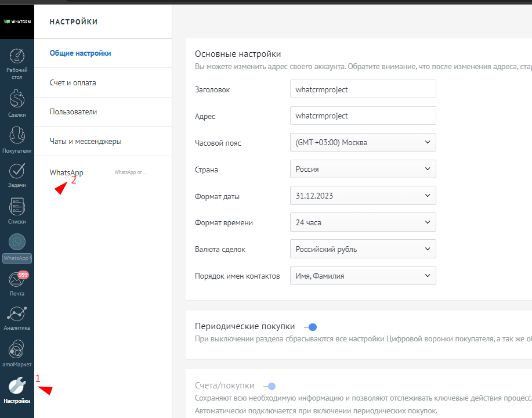
Task: Click the Заголовок text input field
Action: pos(363,89)
